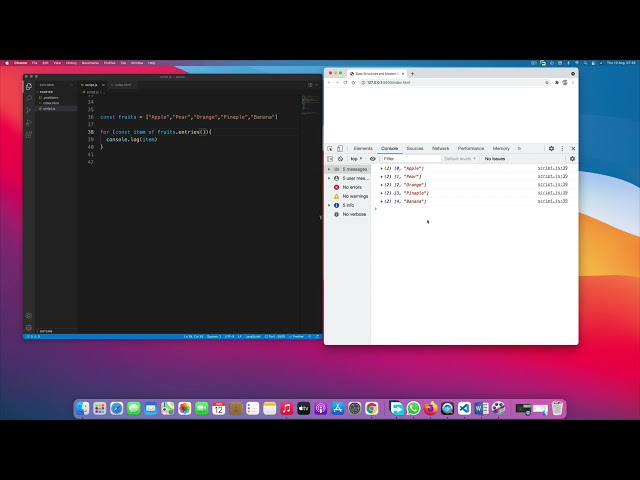Click the DevTools inspect element icon
Image resolution: width=640 pixels, height=480 pixels.
[x=330, y=149]
